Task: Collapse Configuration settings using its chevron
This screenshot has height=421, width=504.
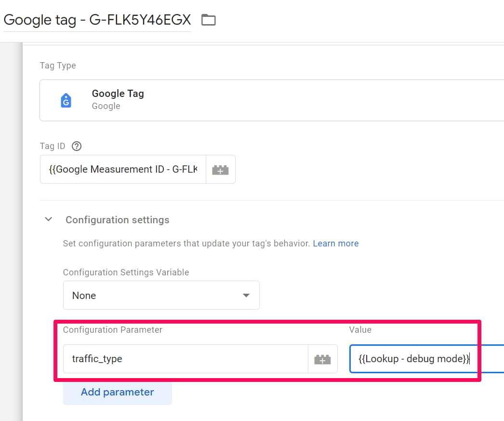Action: [x=48, y=219]
